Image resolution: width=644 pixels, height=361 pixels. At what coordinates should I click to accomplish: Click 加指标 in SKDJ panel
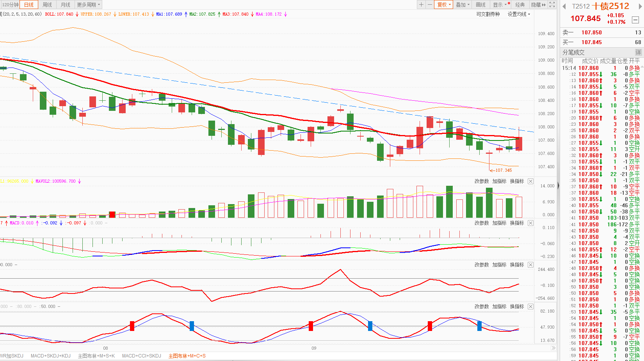point(499,306)
